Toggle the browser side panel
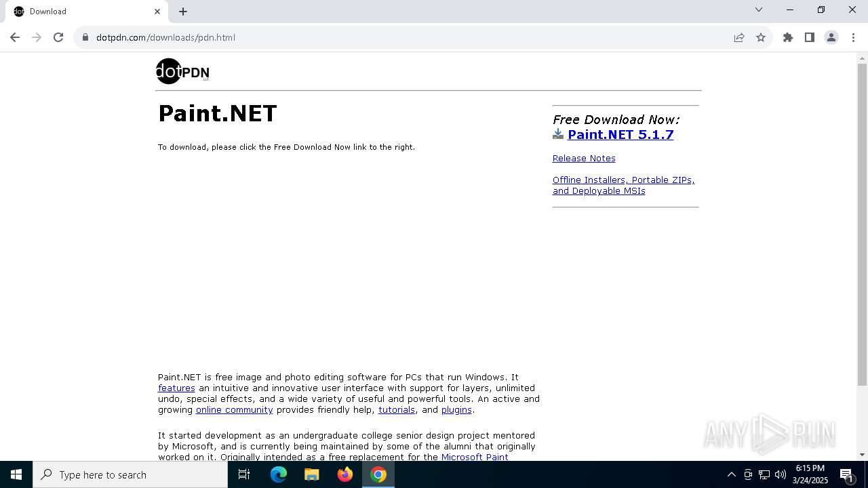868x488 pixels. (810, 37)
